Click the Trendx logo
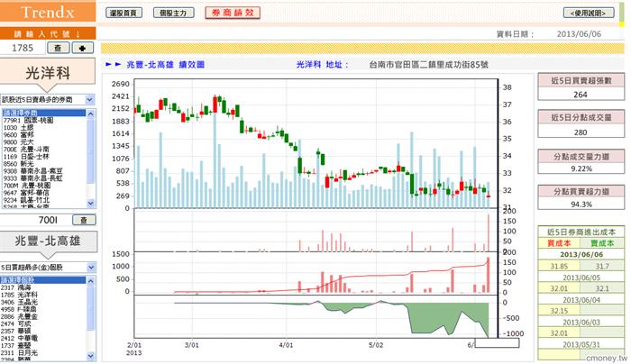Screen dimensions: 631x364 click(48, 14)
